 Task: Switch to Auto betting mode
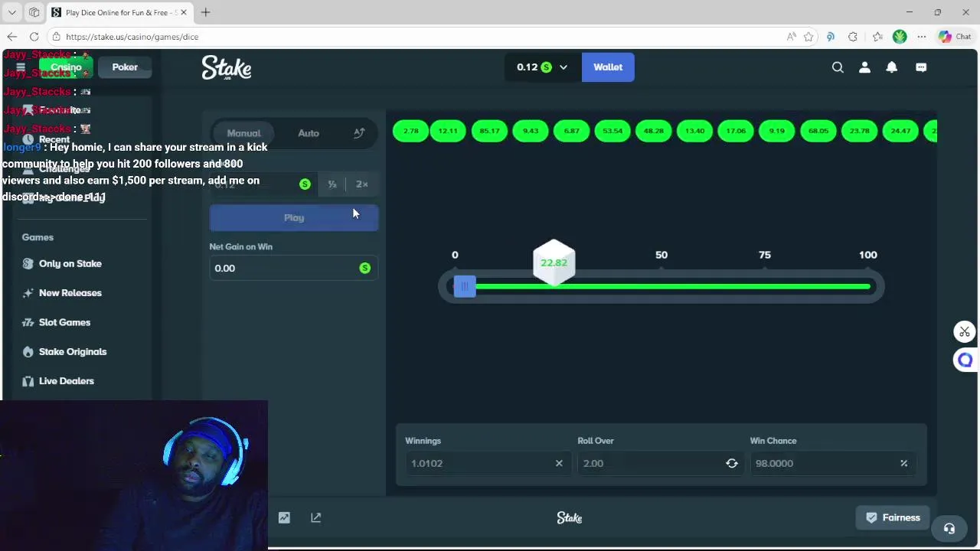(309, 133)
